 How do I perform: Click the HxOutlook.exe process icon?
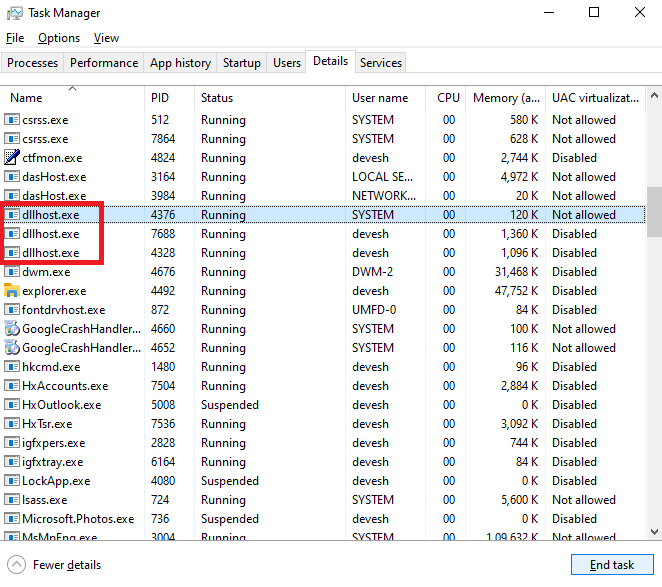[12, 405]
